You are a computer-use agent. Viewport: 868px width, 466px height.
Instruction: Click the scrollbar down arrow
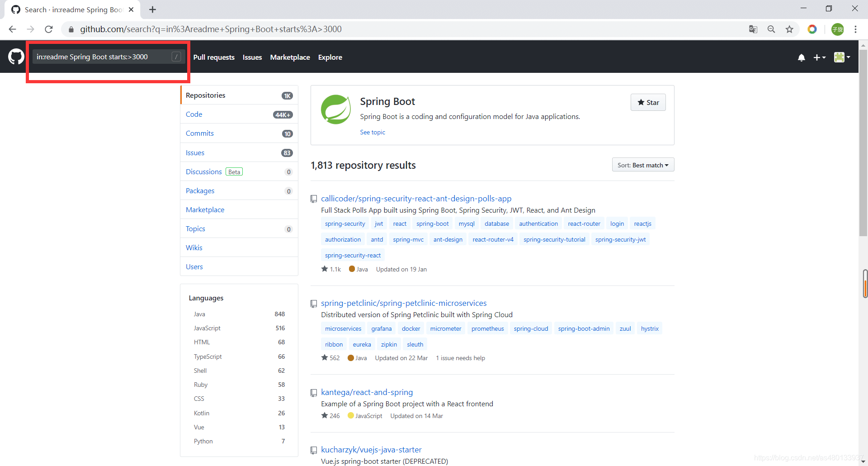863,461
